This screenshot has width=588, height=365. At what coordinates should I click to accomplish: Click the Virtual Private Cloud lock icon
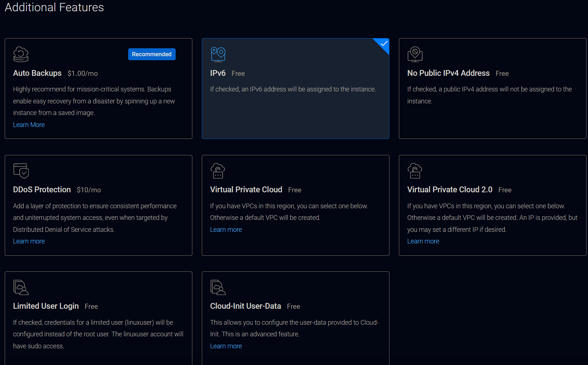218,171
